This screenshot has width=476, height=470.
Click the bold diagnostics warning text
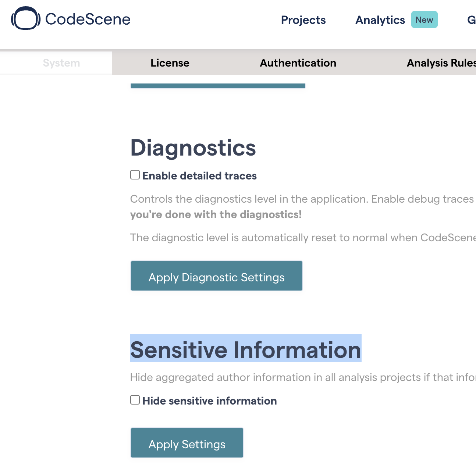[216, 214]
